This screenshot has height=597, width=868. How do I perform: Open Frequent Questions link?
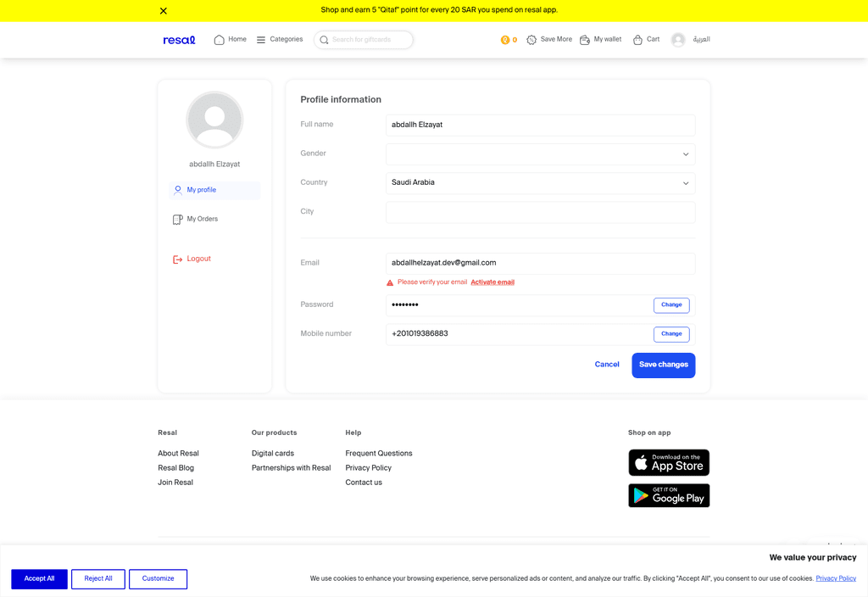379,453
